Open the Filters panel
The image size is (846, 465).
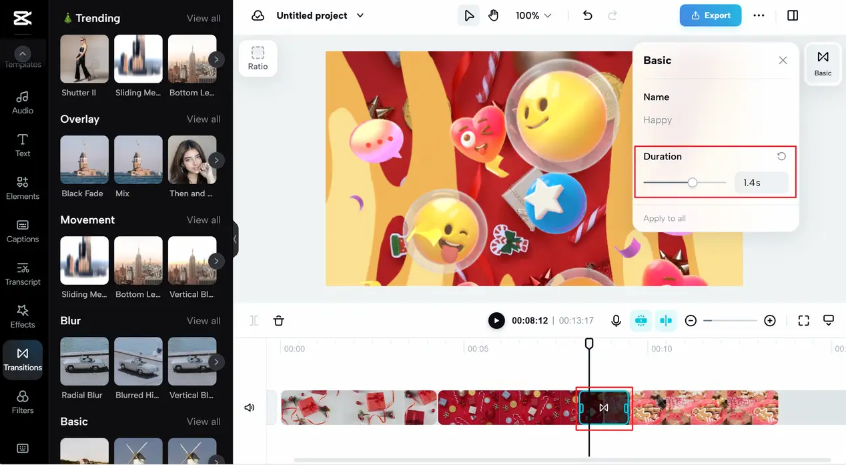[x=23, y=402]
